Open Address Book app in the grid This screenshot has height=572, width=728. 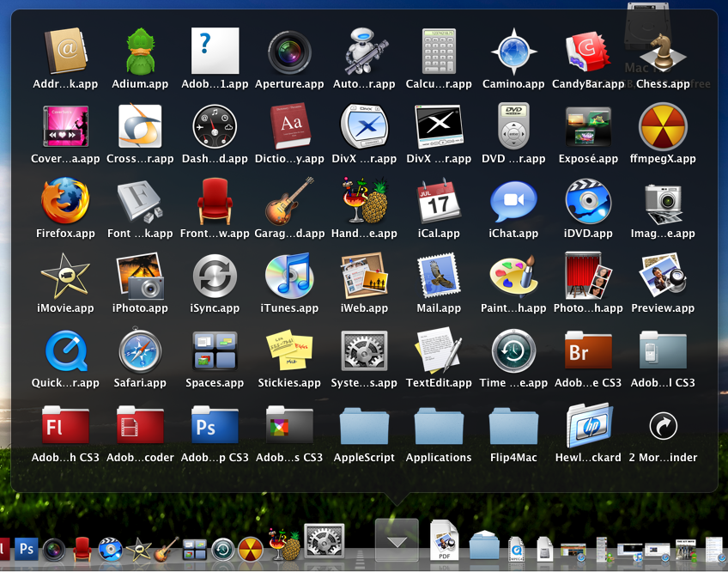65,52
